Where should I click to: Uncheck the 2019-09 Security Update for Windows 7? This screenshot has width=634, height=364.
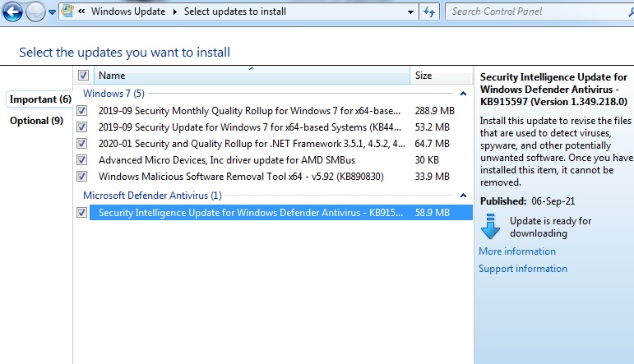82,127
